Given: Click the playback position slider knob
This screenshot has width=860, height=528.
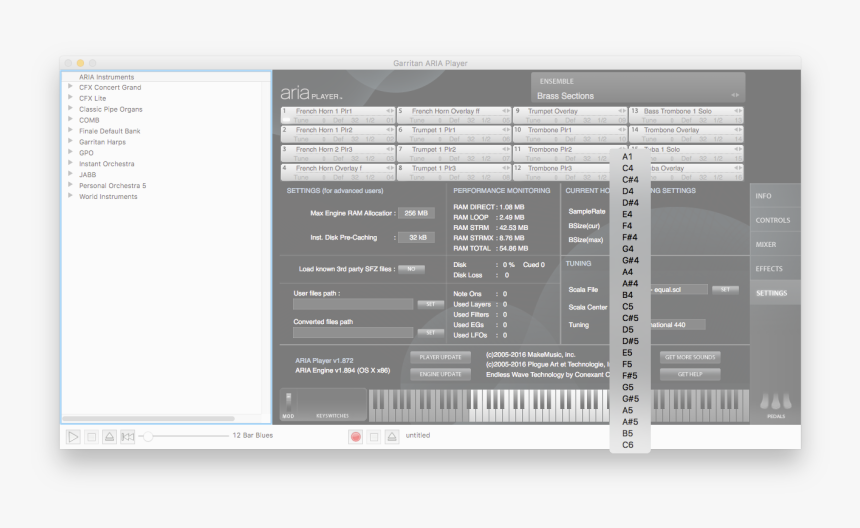Looking at the screenshot, I should tap(148, 436).
